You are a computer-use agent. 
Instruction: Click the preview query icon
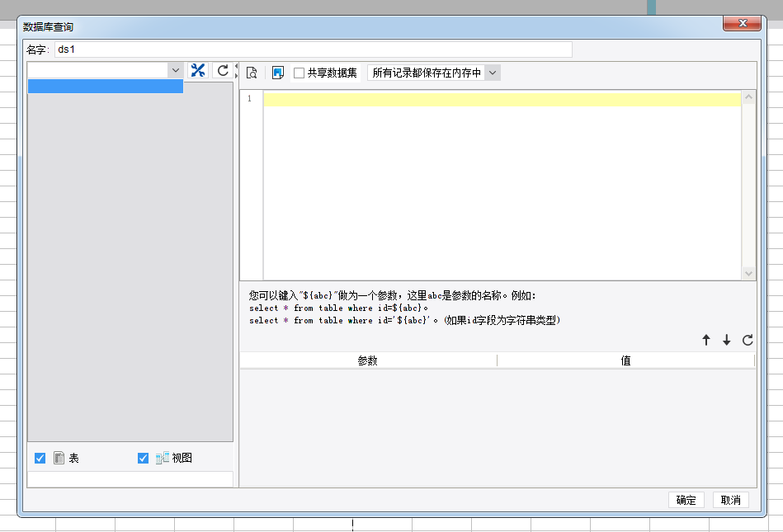point(252,73)
